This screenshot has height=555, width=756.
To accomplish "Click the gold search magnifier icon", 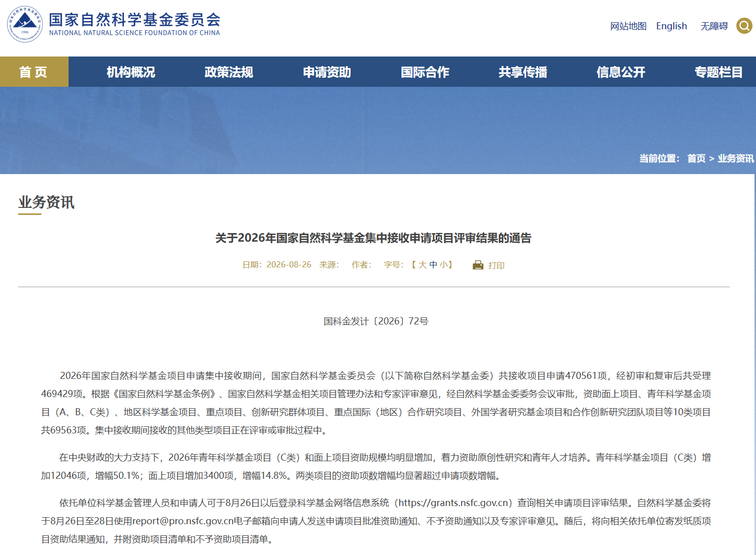I will [x=744, y=26].
